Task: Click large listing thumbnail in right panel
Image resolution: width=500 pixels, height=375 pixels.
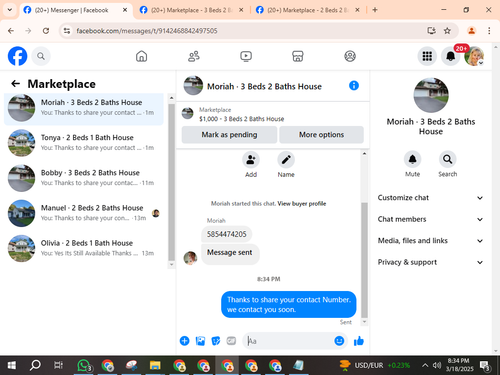Action: [431, 95]
